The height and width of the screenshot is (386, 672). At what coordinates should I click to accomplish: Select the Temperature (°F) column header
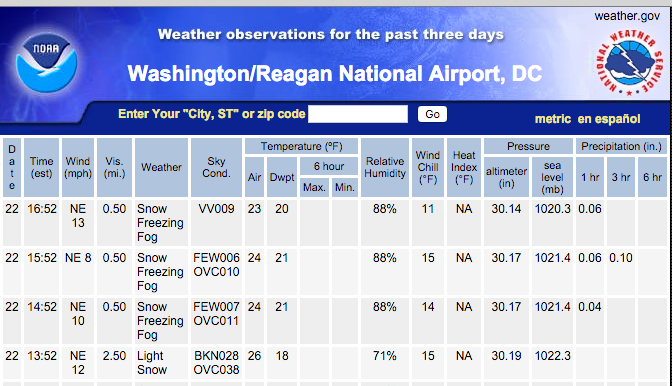(x=301, y=146)
